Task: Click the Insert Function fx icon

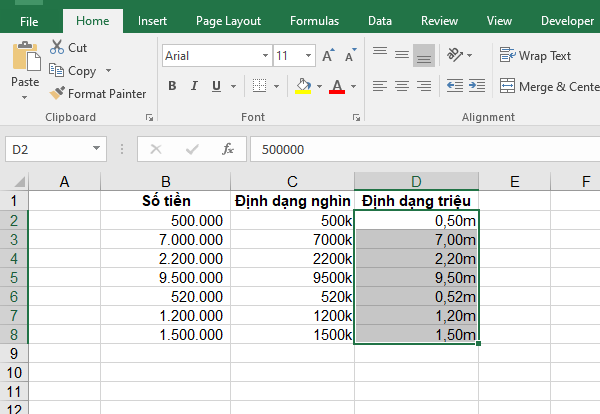Action: click(x=228, y=149)
